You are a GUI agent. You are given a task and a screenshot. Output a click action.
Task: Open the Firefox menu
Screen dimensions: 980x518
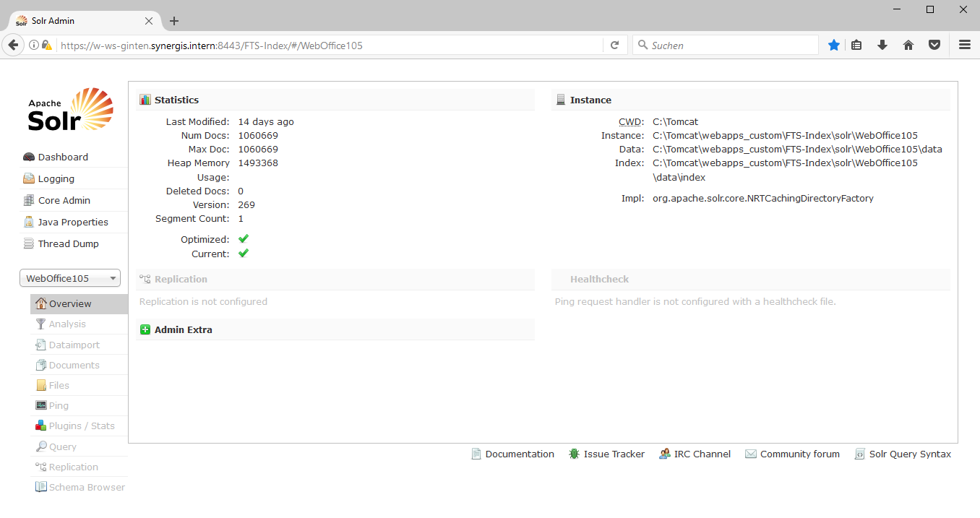click(x=964, y=44)
